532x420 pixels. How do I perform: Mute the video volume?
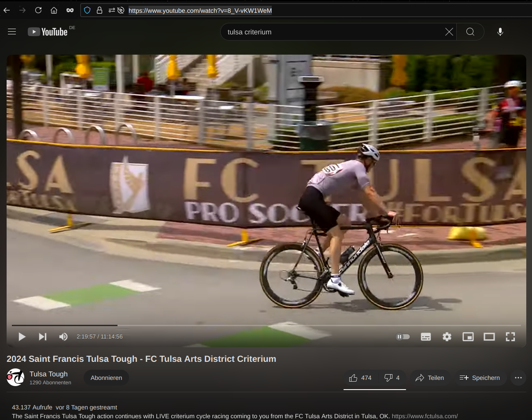click(x=63, y=337)
